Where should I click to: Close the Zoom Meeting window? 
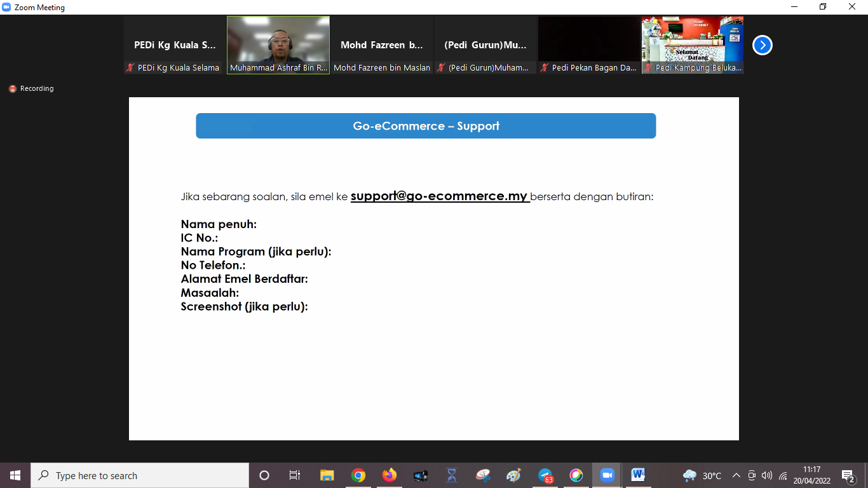852,7
